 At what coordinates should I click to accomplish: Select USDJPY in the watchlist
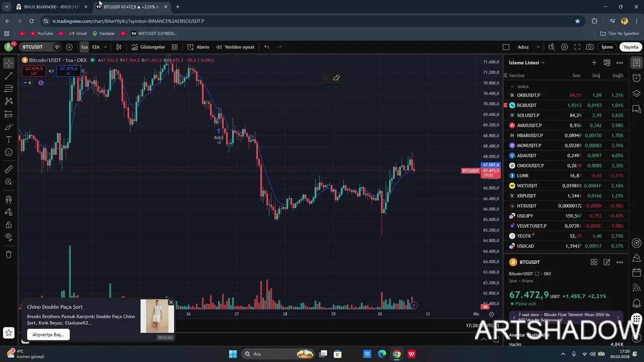click(x=566, y=216)
